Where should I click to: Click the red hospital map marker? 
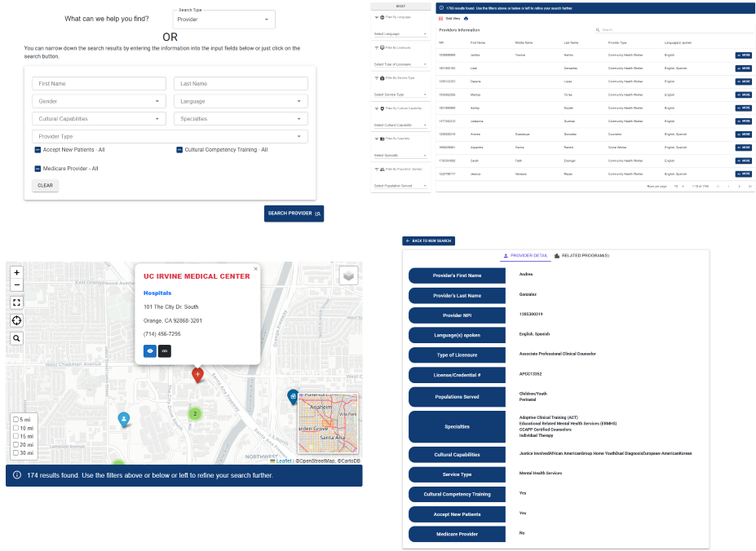point(197,374)
